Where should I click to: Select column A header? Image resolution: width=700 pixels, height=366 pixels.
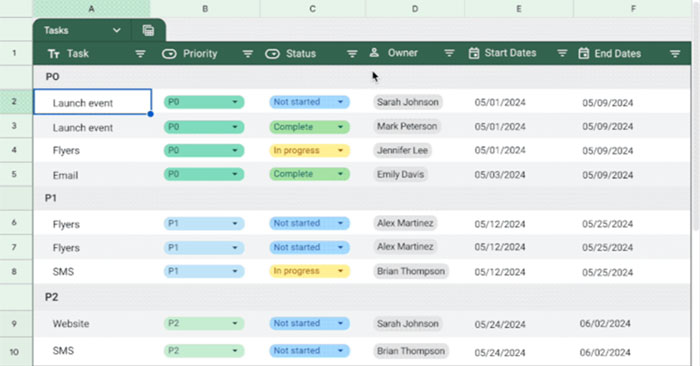pyautogui.click(x=91, y=8)
